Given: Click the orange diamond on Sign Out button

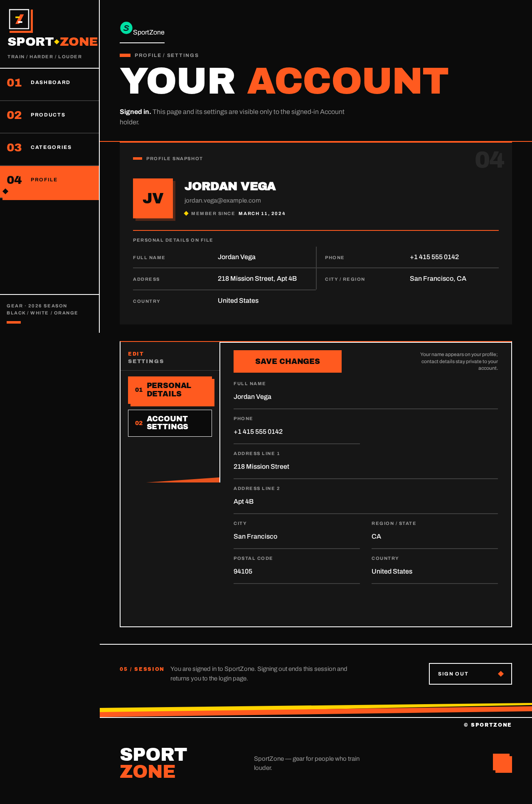Looking at the screenshot, I should point(501,674).
